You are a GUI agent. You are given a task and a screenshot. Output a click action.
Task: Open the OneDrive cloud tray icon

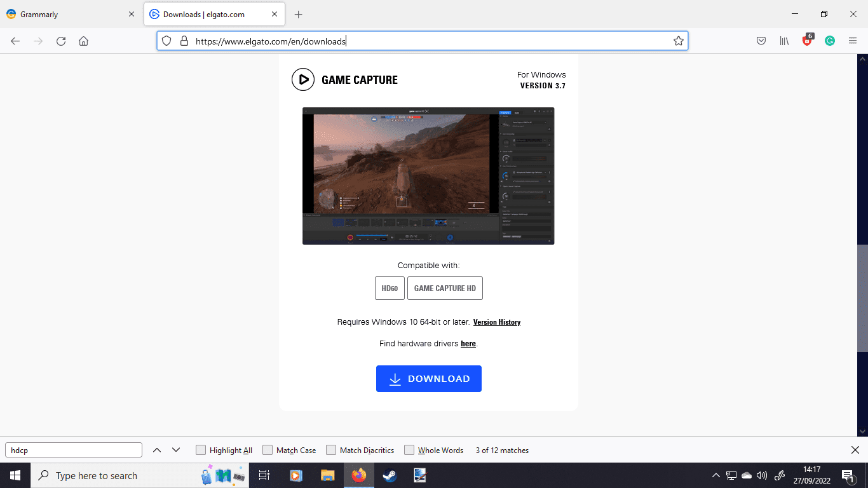(x=747, y=475)
